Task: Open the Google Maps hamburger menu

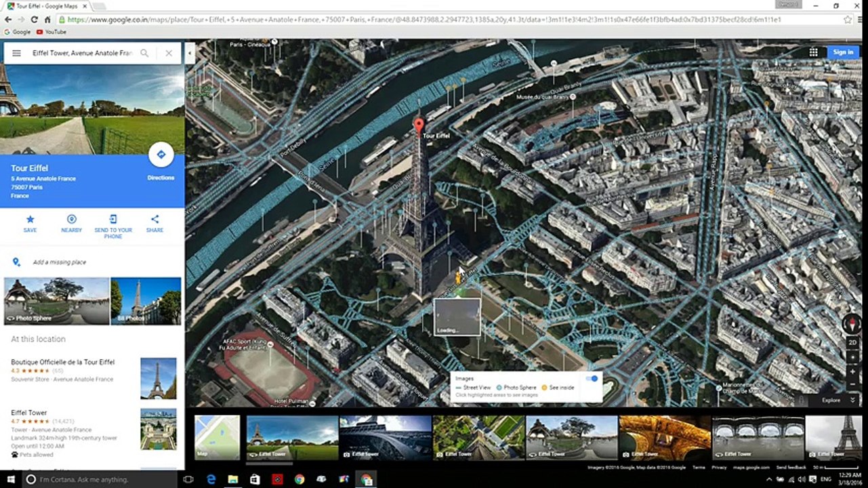Action: pyautogui.click(x=16, y=53)
